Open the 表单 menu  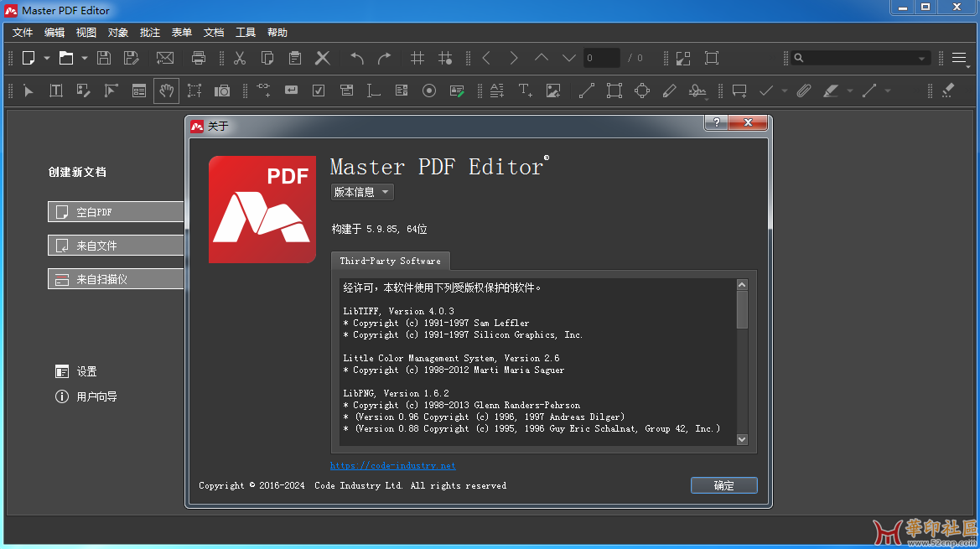(182, 33)
